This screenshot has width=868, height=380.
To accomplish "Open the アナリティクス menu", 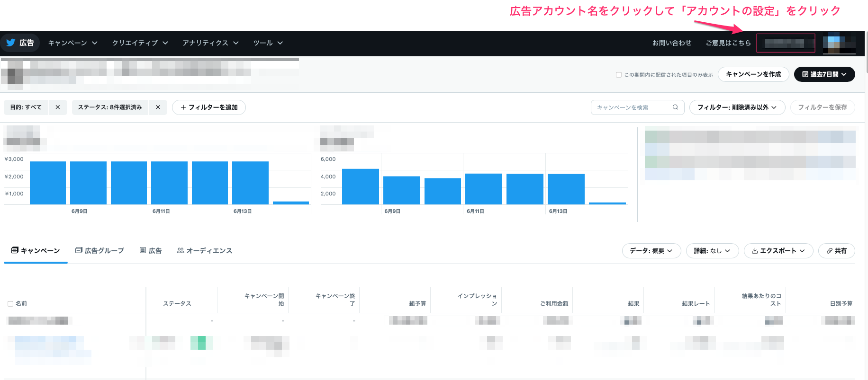I will click(210, 43).
